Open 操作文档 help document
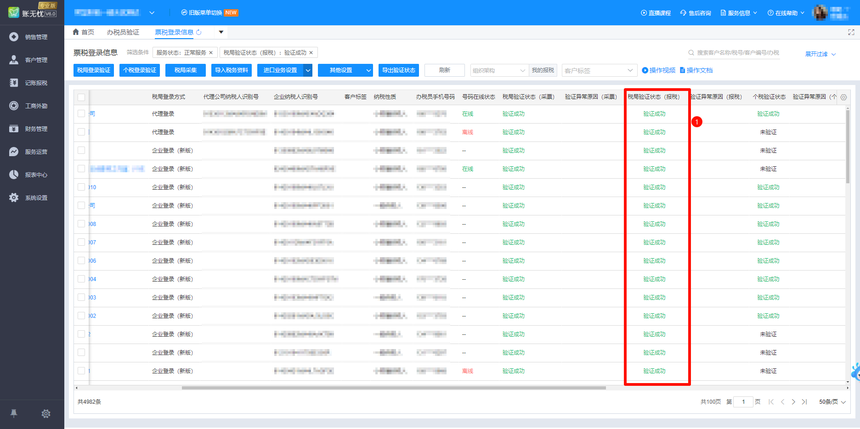Image resolution: width=860 pixels, height=429 pixels. [697, 70]
